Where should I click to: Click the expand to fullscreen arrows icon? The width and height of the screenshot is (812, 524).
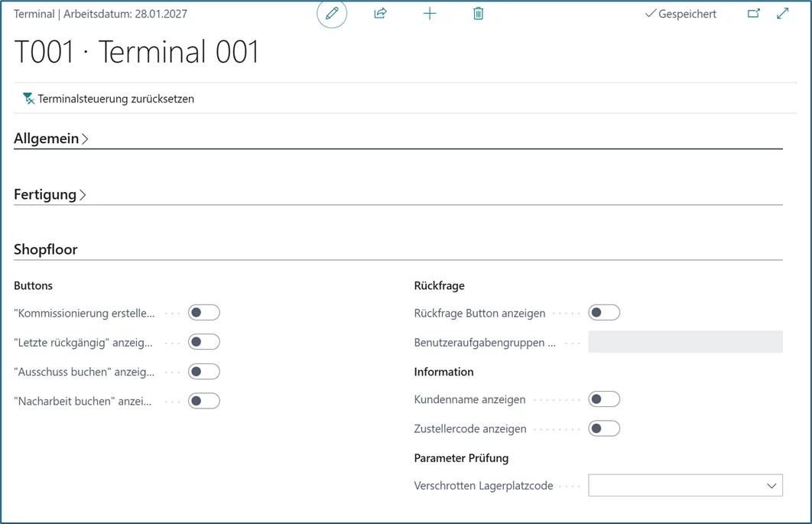tap(782, 14)
